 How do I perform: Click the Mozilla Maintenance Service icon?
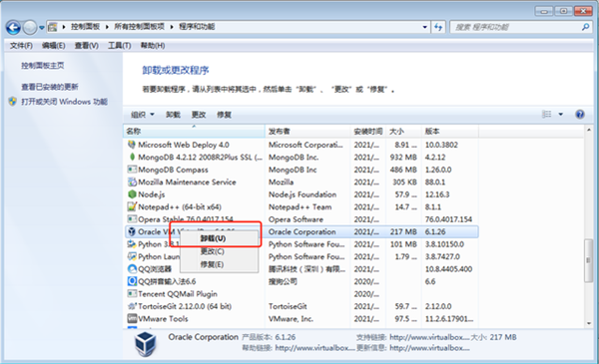point(132,182)
